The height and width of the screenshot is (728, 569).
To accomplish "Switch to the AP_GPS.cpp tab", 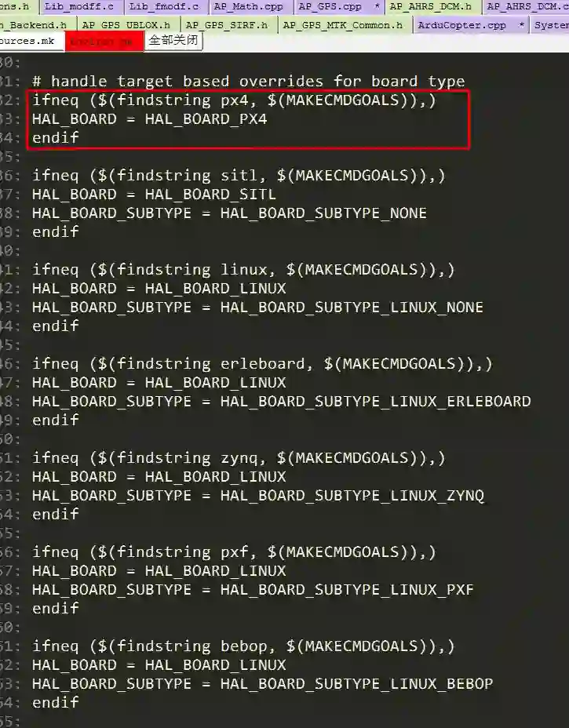I will [339, 6].
